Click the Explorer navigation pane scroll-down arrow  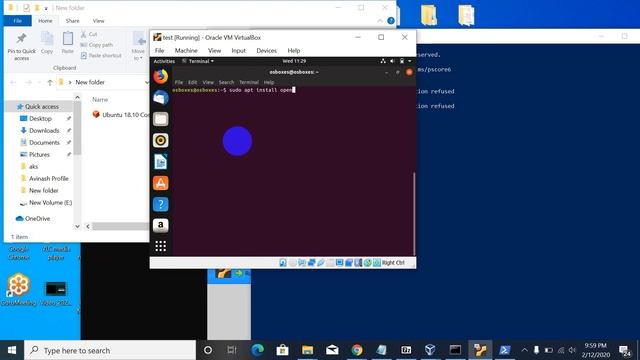[x=77, y=227]
